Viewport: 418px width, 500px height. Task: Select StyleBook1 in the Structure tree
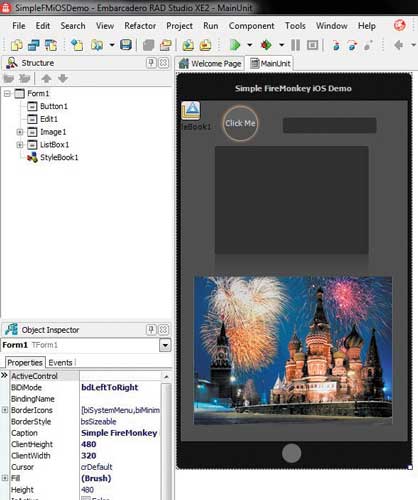click(59, 157)
